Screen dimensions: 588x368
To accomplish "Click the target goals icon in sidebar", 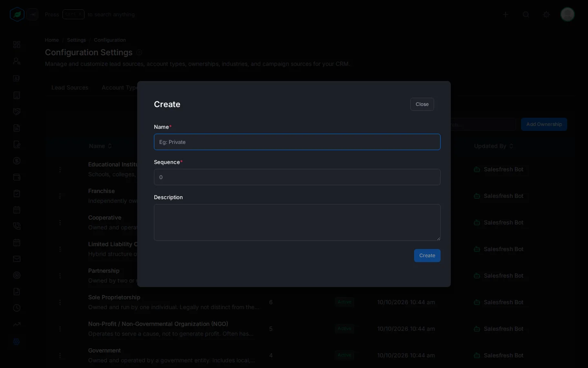I will tap(17, 275).
